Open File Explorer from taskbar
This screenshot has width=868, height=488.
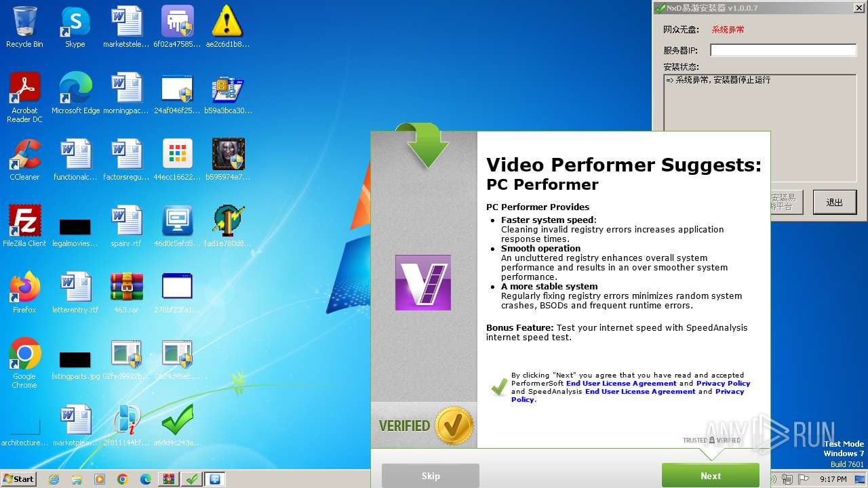point(77,479)
